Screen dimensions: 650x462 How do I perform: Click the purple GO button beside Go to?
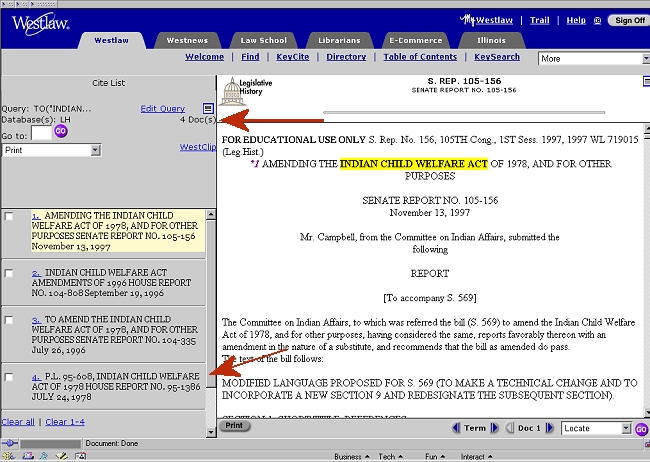pos(61,131)
